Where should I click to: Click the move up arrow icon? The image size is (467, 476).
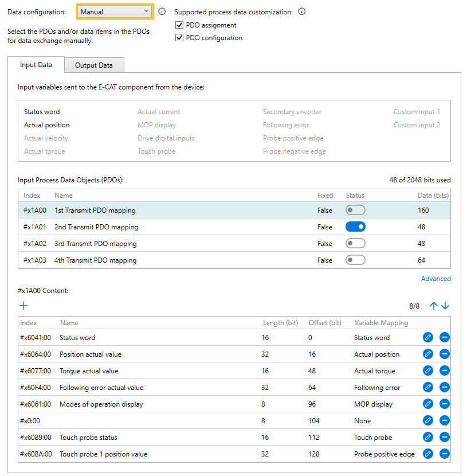tap(433, 306)
